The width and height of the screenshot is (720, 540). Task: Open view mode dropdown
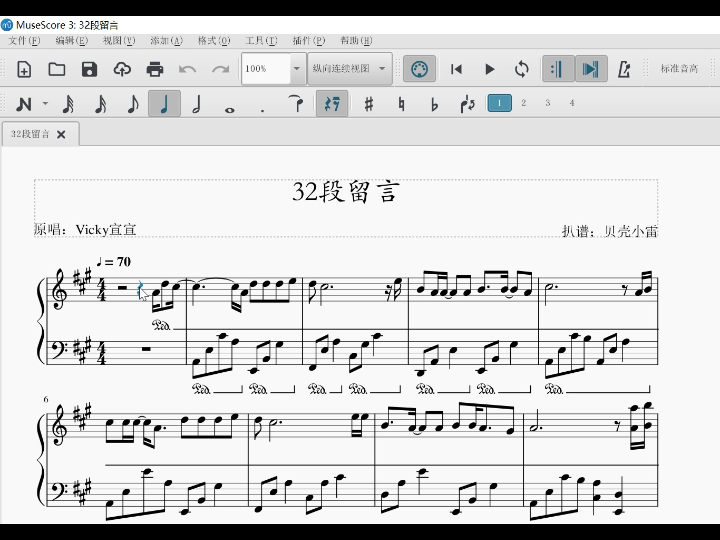349,69
